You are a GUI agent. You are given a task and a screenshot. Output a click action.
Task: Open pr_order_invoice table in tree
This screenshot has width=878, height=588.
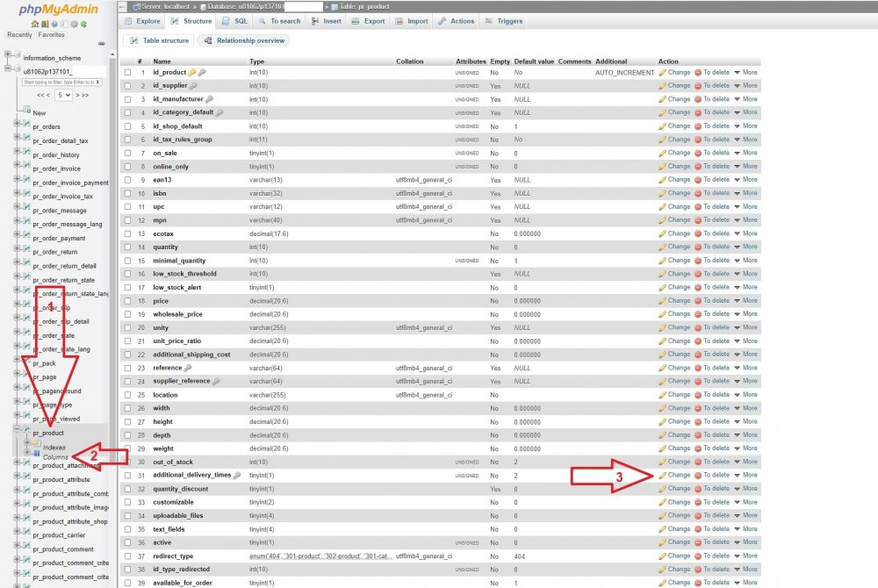tap(56, 169)
